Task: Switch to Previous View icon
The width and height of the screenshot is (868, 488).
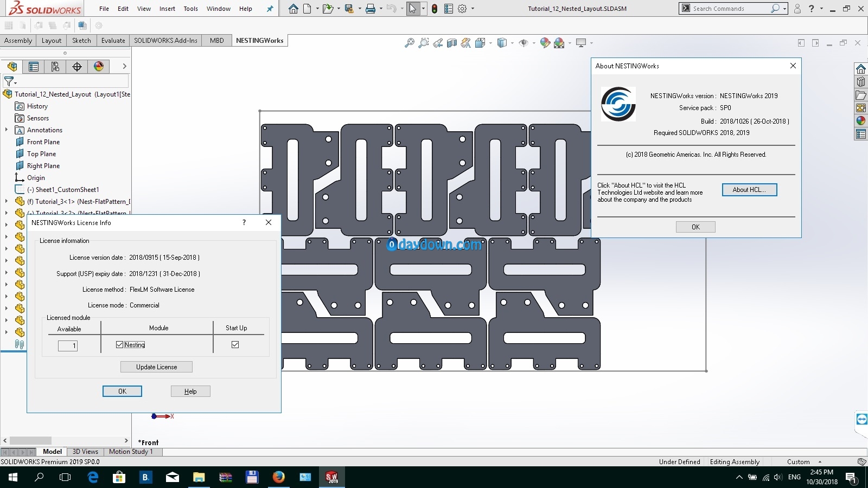Action: coord(438,43)
